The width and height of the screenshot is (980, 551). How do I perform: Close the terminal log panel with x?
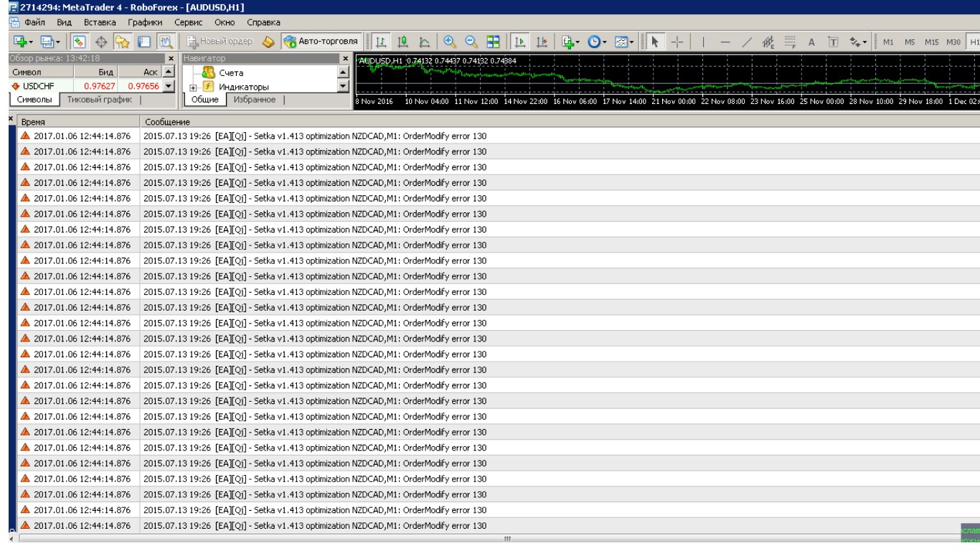10,118
